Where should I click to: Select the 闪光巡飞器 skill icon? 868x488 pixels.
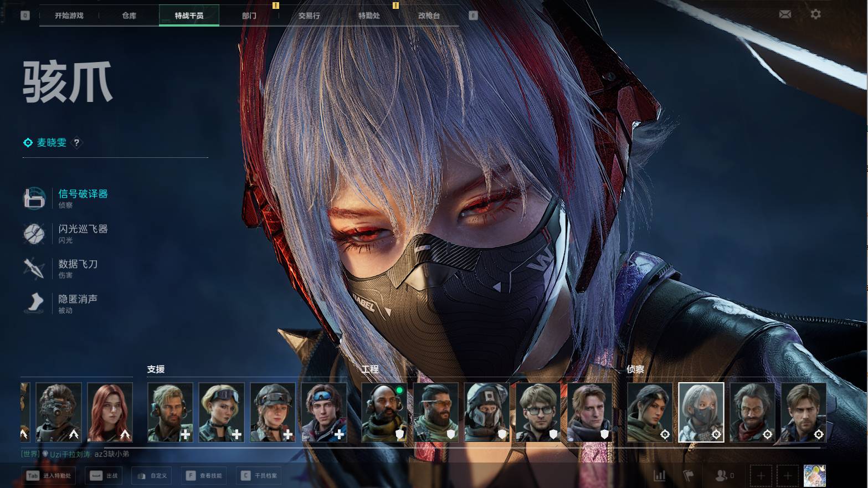34,233
